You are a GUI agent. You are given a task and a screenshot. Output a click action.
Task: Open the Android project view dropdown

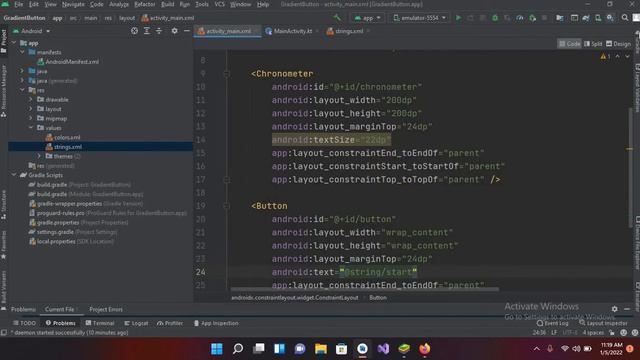coord(31,31)
